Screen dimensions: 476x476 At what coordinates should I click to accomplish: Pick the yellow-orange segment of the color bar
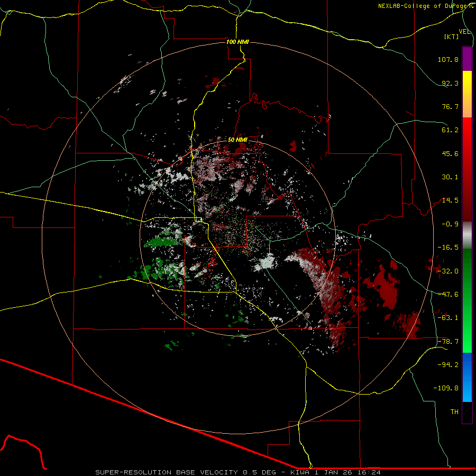click(x=467, y=94)
